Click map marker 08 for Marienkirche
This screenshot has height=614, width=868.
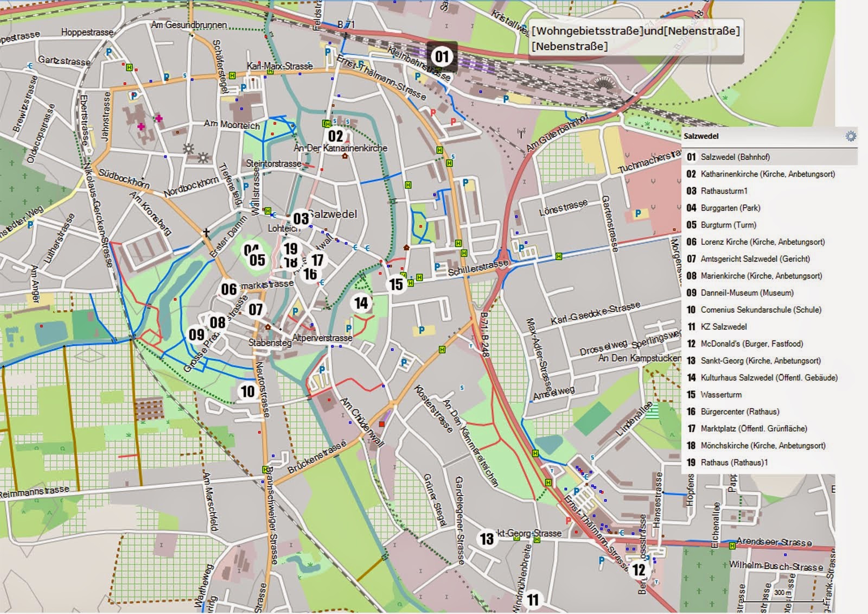[218, 322]
